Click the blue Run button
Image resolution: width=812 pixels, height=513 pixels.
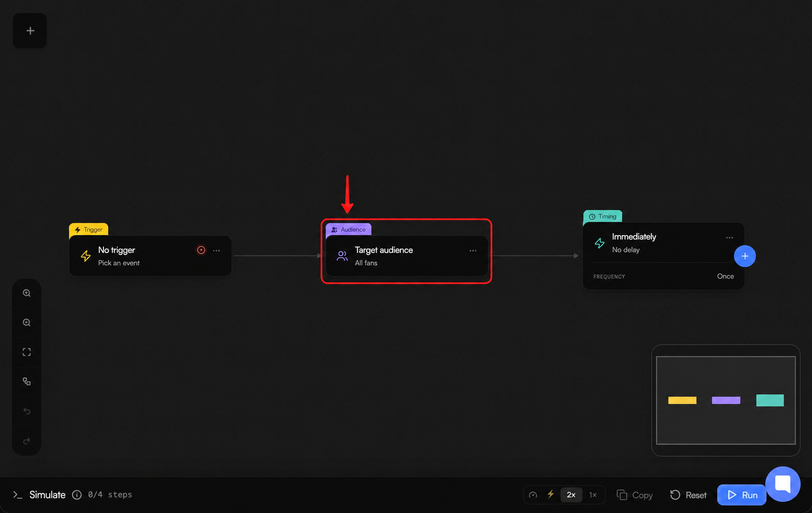(x=742, y=495)
